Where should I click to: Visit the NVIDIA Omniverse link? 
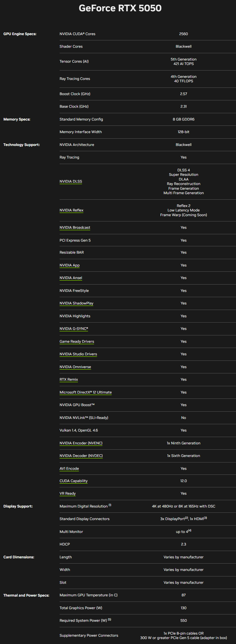[75, 367]
